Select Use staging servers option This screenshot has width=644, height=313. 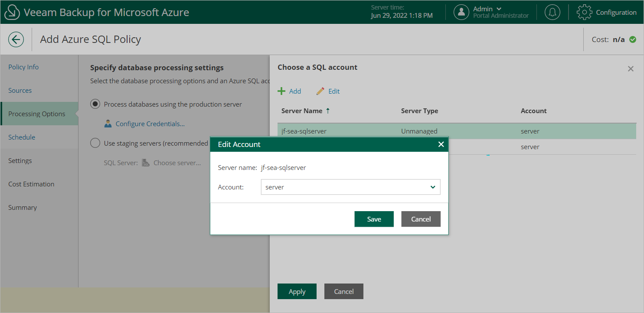(95, 143)
